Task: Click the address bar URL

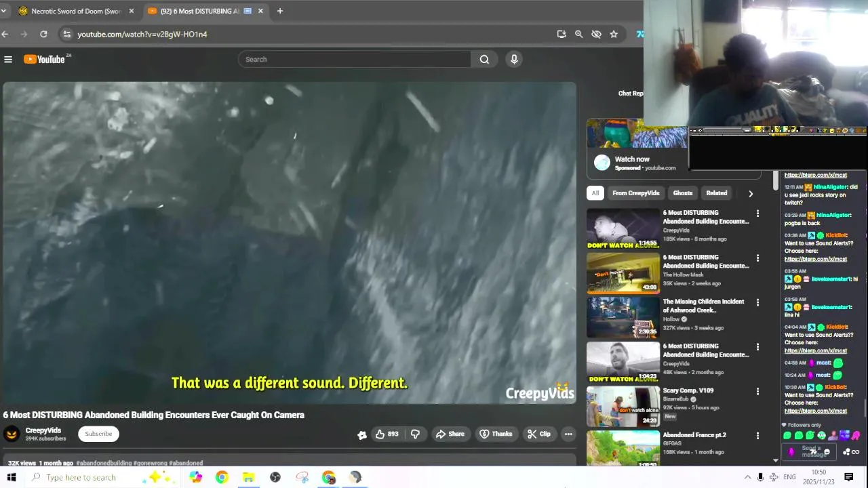Action: [x=142, y=34]
